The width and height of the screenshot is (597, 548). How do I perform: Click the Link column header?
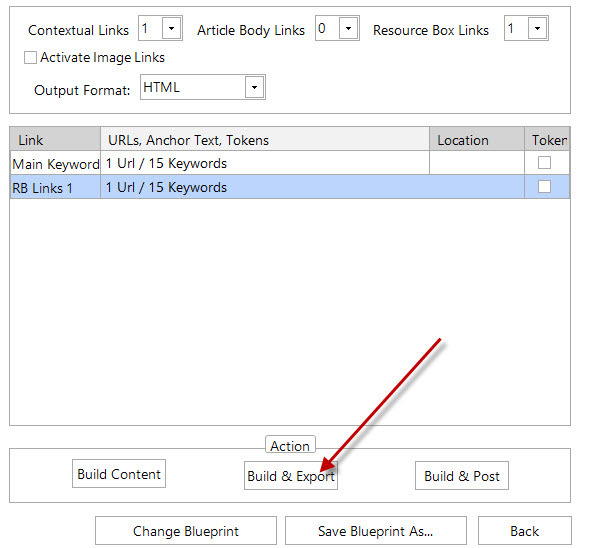tap(55, 139)
